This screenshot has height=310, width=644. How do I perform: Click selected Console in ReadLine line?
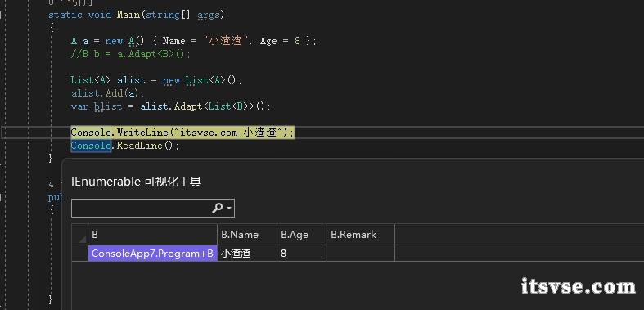point(91,146)
